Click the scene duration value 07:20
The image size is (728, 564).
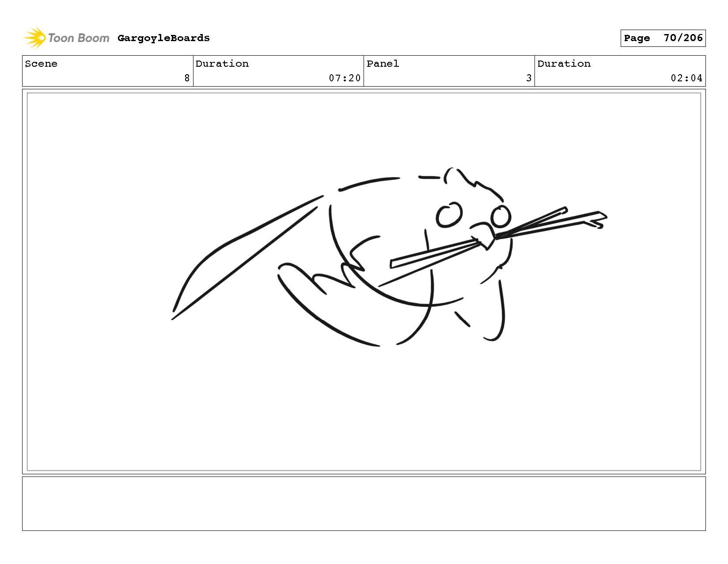pos(345,78)
